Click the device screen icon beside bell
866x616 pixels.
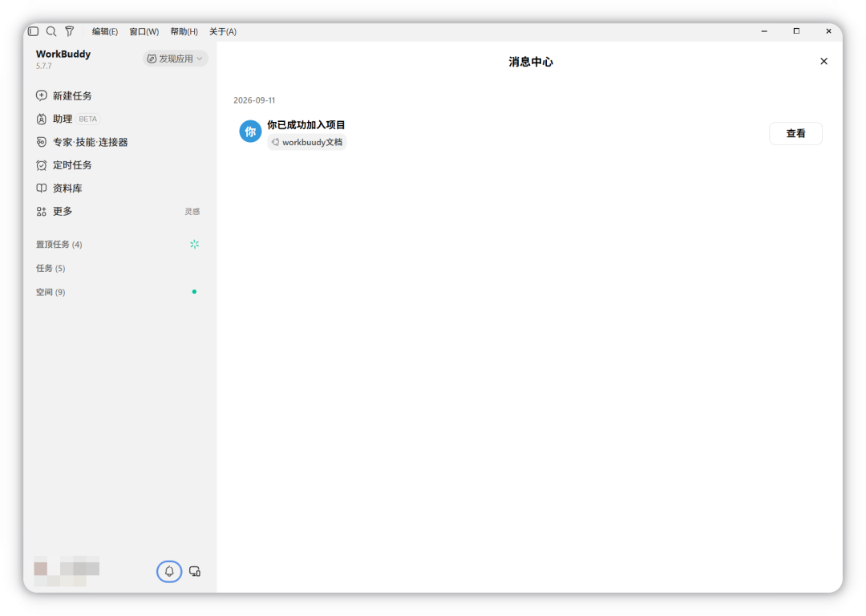(195, 571)
